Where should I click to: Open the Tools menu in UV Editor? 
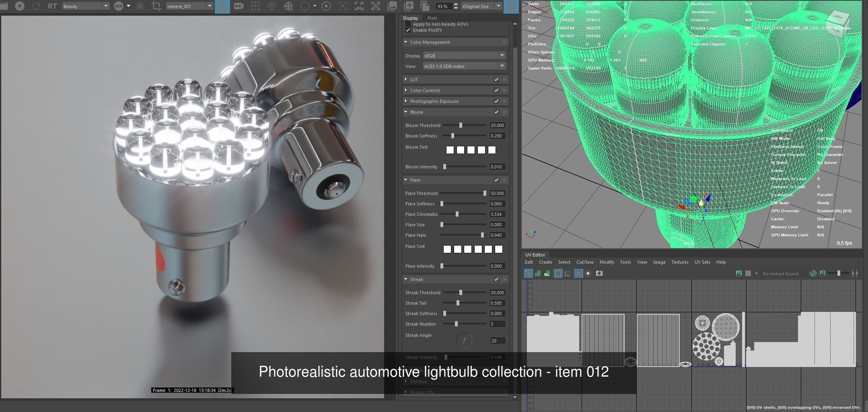[625, 262]
